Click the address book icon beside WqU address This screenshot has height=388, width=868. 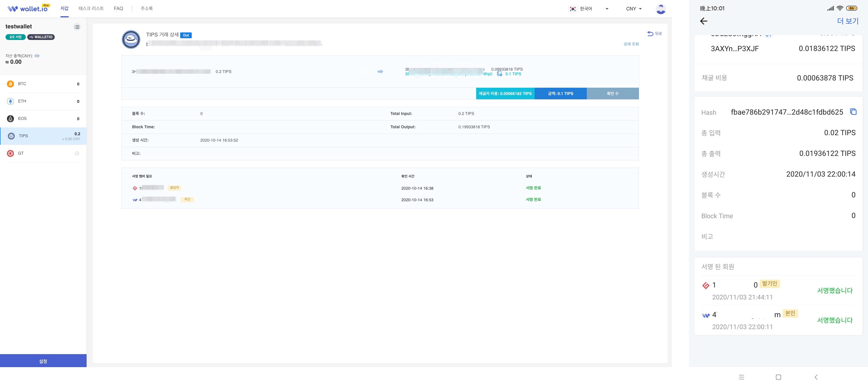coord(499,74)
